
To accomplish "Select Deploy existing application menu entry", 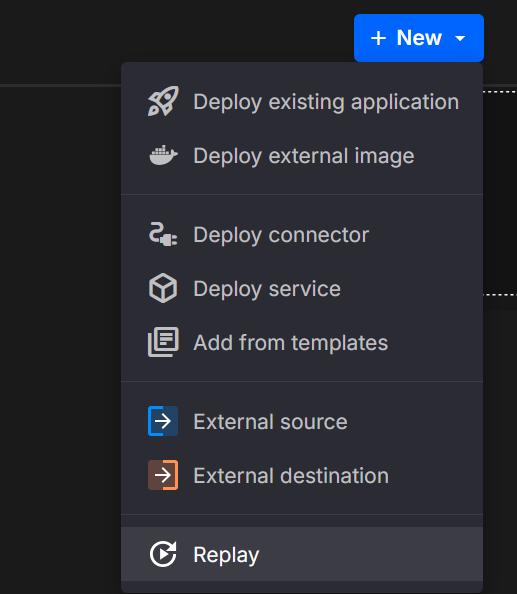I will pos(302,102).
